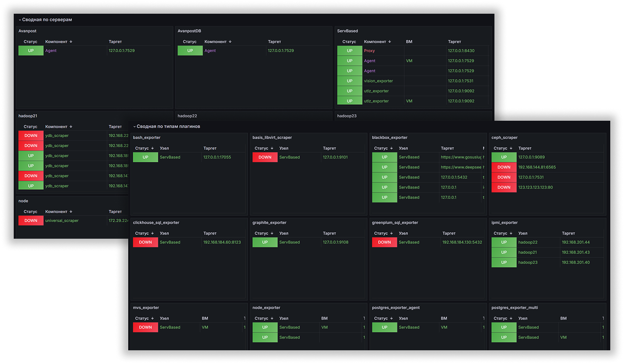Click Компонент sort arrow in Avanpost panel

click(x=71, y=42)
